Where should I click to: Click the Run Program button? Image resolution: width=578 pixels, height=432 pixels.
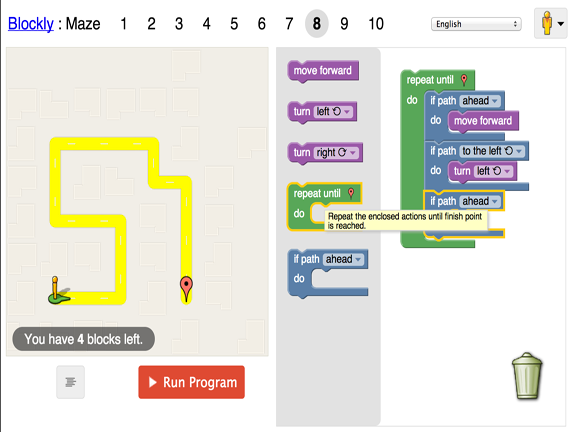[191, 382]
